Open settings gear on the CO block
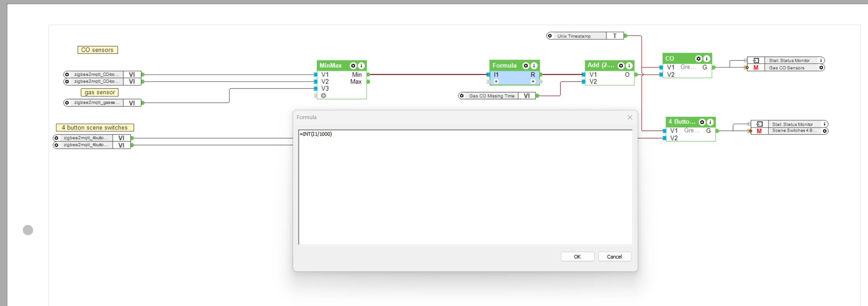 [699, 58]
